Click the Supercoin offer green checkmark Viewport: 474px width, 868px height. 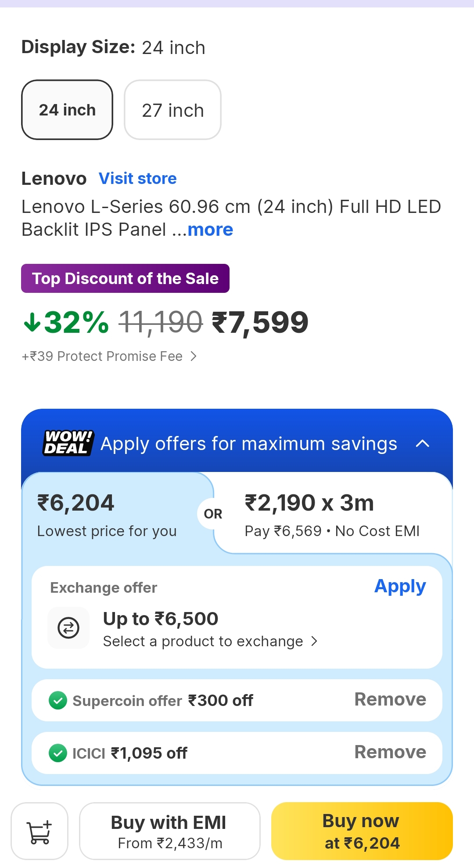(58, 700)
